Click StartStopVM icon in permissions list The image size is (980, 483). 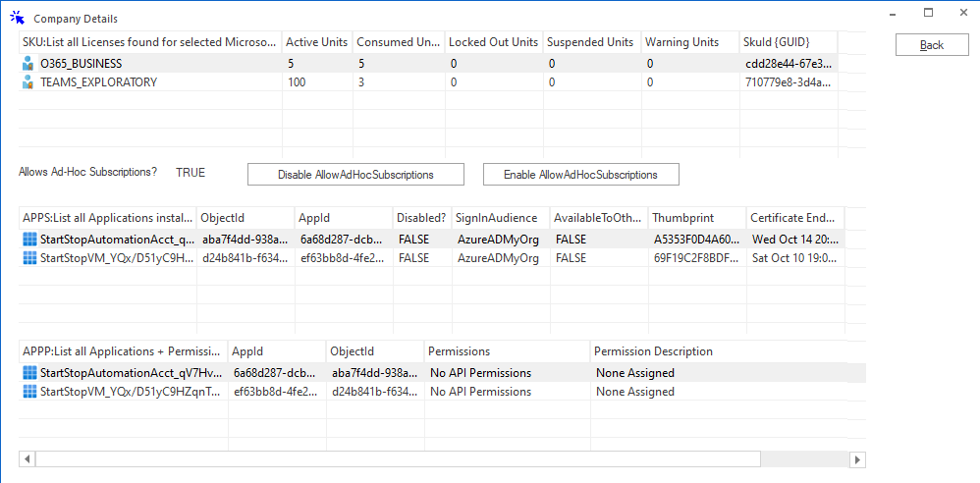click(28, 392)
